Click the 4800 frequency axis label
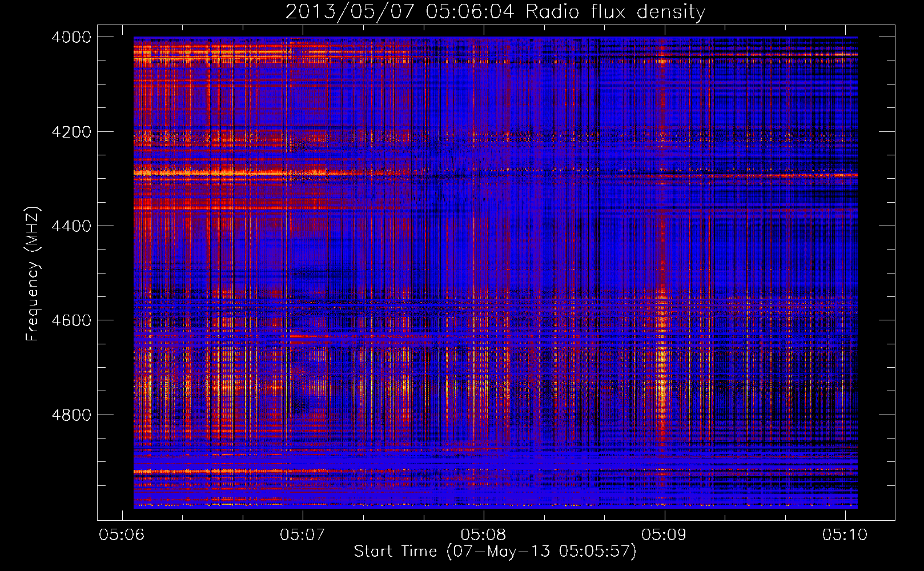This screenshot has height=571, width=924. tap(71, 415)
